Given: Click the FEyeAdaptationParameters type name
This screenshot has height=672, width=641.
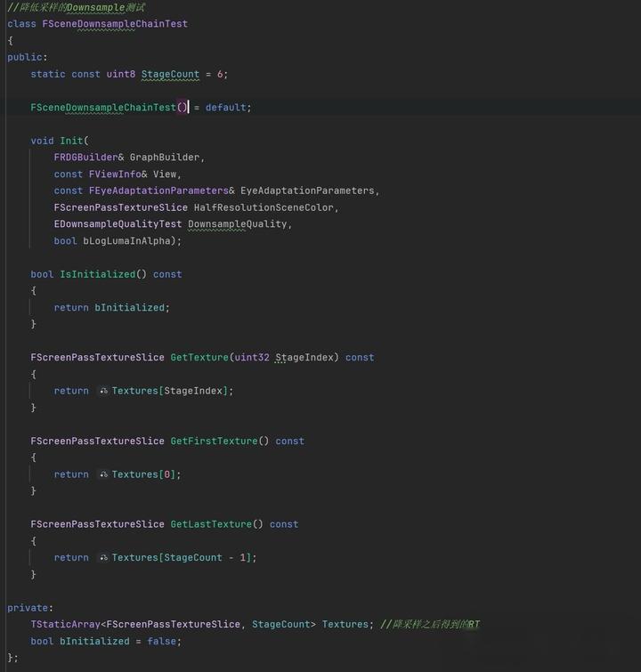Looking at the screenshot, I should [x=158, y=190].
